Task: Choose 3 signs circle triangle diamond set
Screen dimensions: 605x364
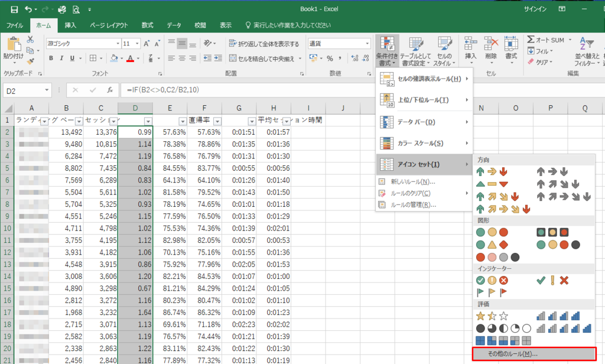Action: click(492, 245)
